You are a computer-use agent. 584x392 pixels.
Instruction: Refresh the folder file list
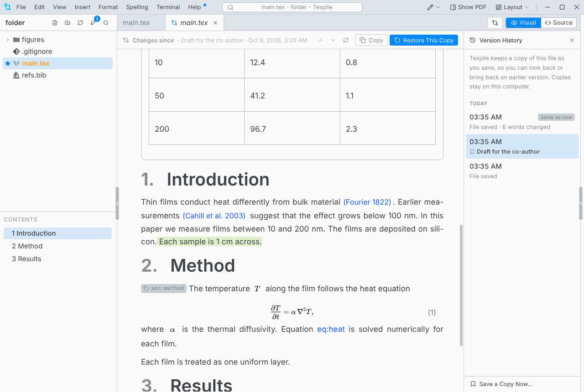point(80,23)
